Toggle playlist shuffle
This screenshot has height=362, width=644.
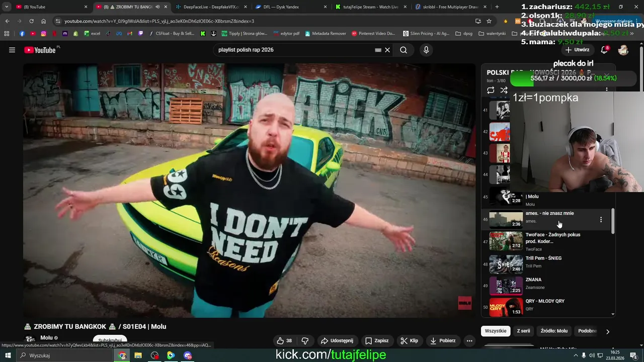504,90
